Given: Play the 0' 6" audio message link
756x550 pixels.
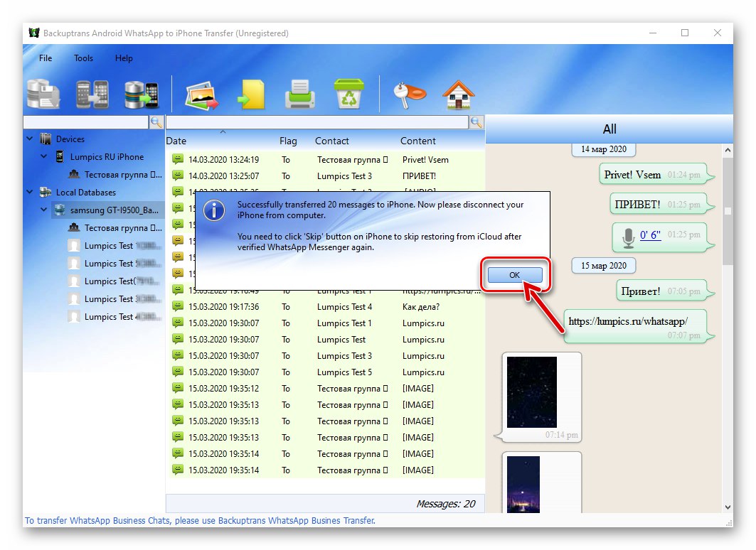Looking at the screenshot, I should [x=650, y=235].
